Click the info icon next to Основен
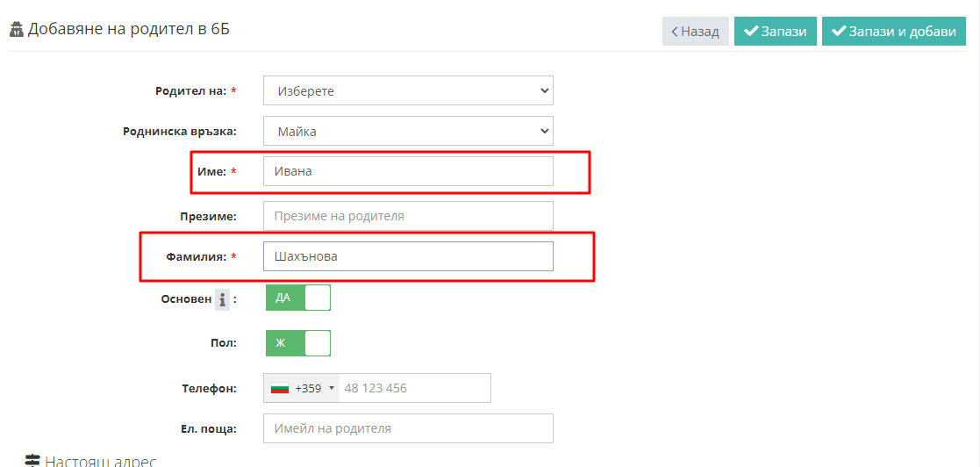Image resolution: width=980 pixels, height=467 pixels. pyautogui.click(x=222, y=299)
